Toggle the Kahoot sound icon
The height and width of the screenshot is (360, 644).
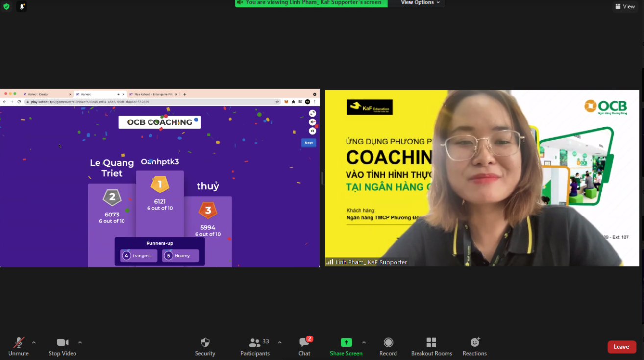tap(312, 122)
